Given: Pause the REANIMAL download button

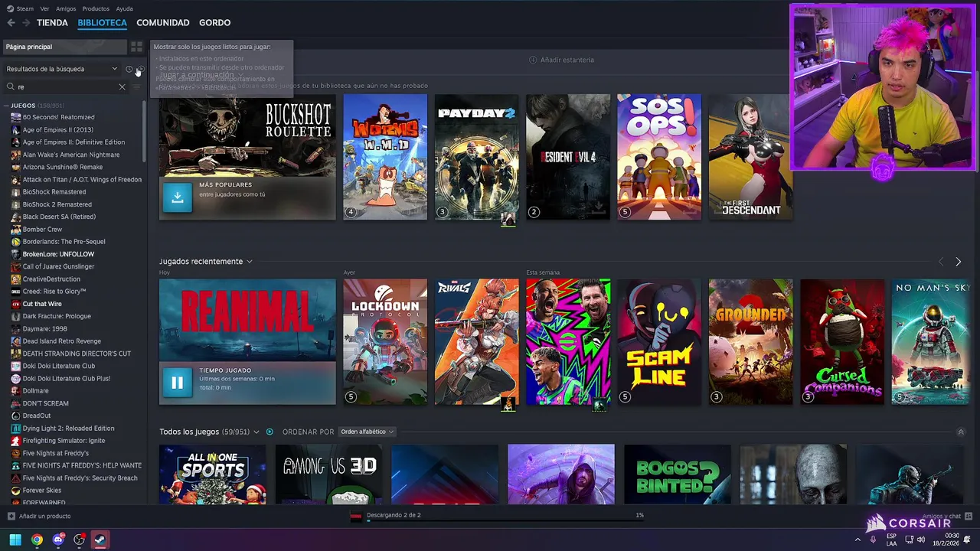Looking at the screenshot, I should coord(177,383).
